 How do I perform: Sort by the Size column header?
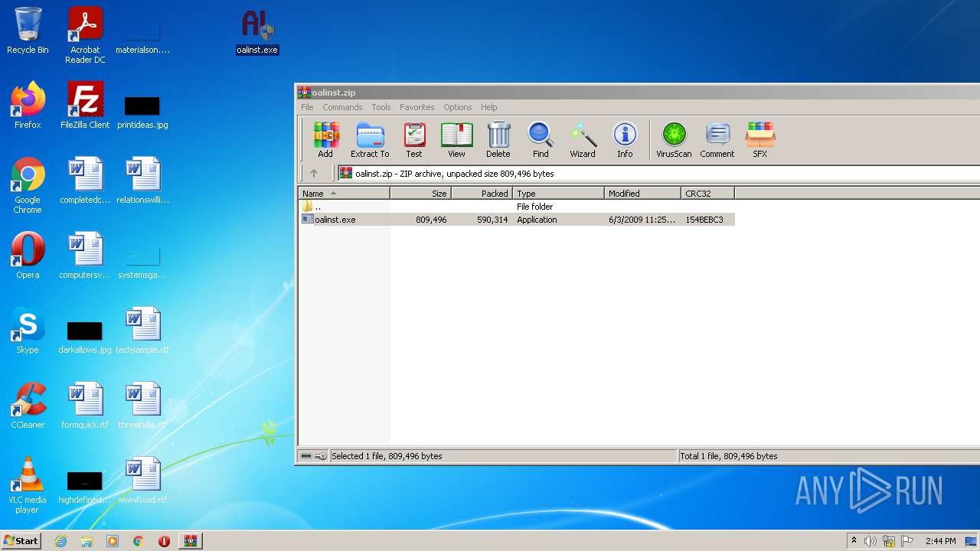pos(421,194)
